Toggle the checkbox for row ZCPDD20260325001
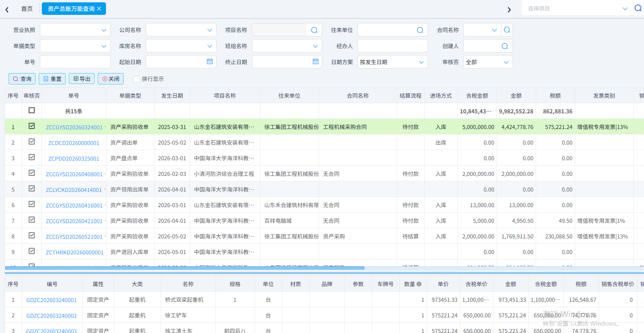The image size is (644, 333). (32, 157)
